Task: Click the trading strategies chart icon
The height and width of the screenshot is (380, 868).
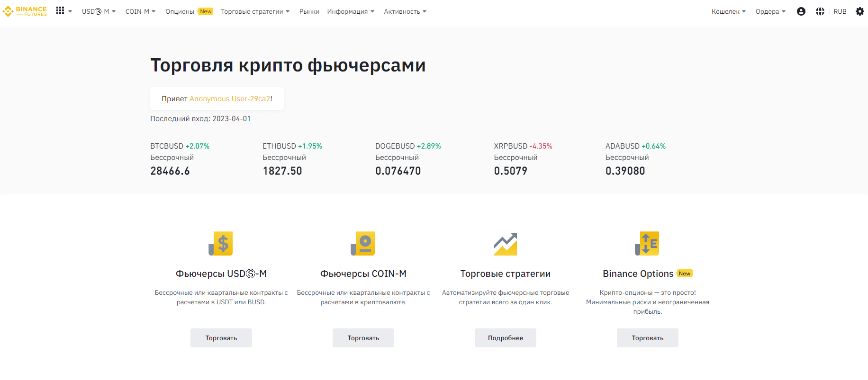Action: coord(505,244)
